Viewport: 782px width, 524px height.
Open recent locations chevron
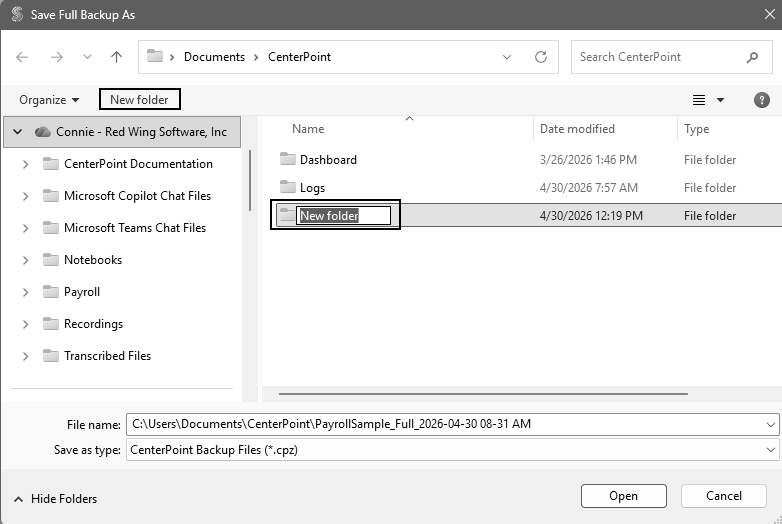[87, 57]
